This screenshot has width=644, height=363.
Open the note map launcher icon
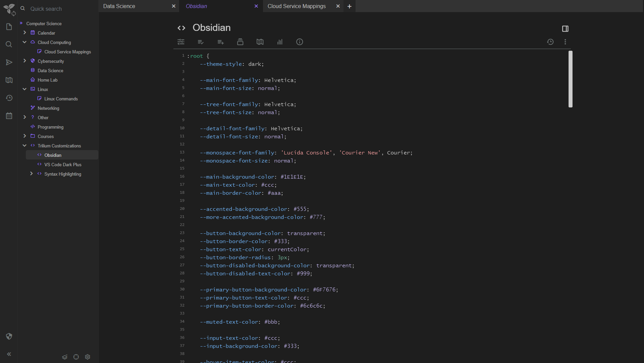tap(9, 80)
